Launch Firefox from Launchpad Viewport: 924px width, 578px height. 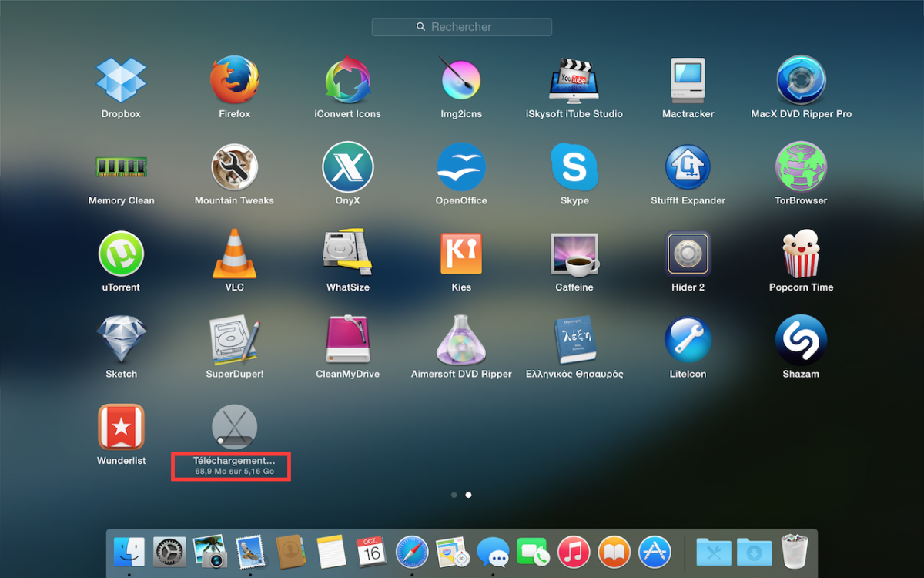point(235,80)
